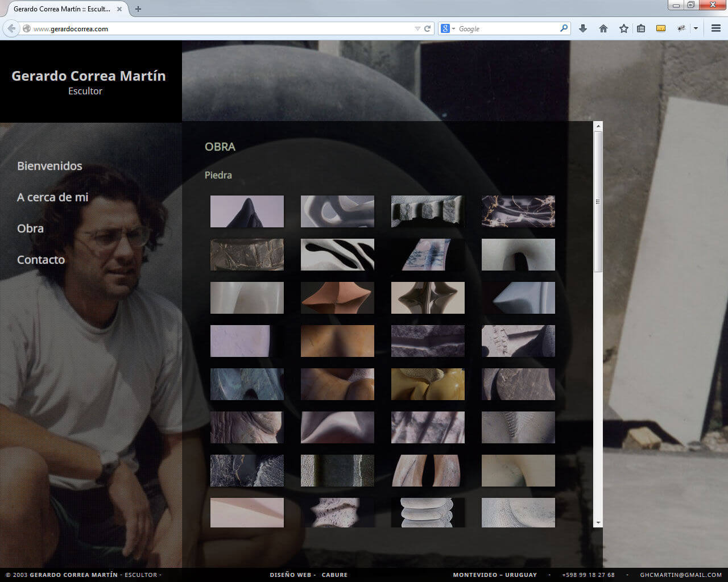Screen dimensions: 728x582
Task: Open the Firefox hamburger menu
Action: (x=716, y=28)
